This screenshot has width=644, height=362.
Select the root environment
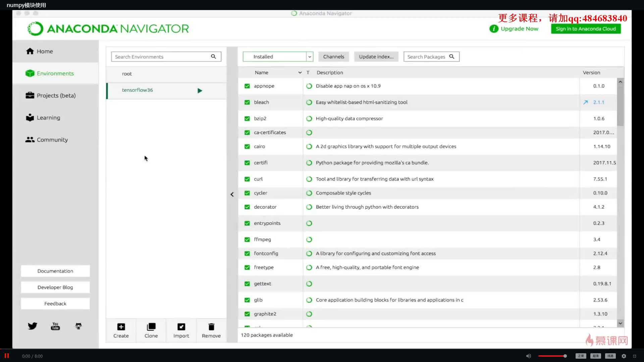(x=166, y=74)
